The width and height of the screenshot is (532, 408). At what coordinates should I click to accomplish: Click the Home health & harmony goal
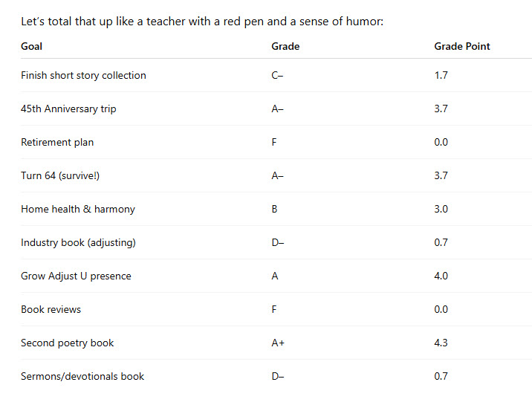[78, 209]
